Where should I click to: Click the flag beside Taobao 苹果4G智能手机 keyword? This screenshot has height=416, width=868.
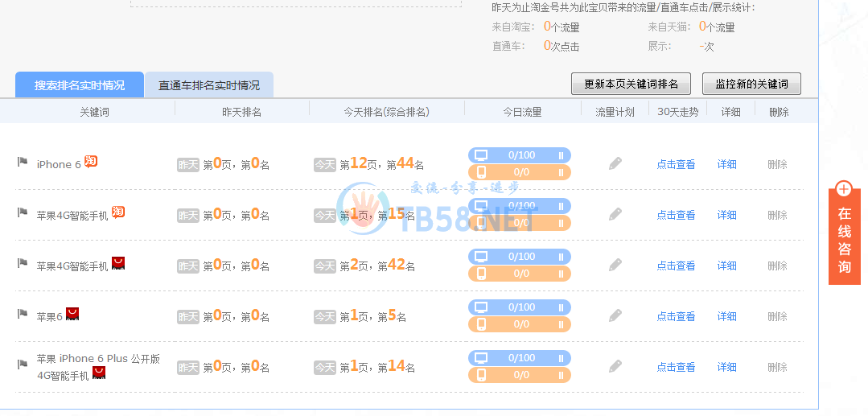(23, 212)
